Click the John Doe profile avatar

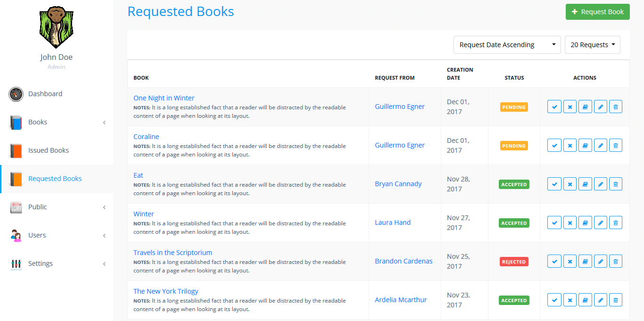[x=56, y=27]
